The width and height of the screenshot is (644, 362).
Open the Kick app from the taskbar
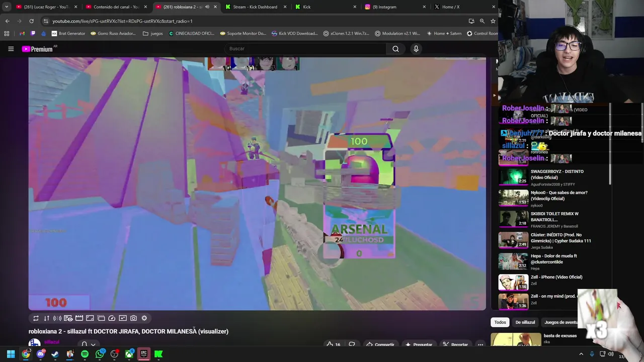(x=158, y=354)
